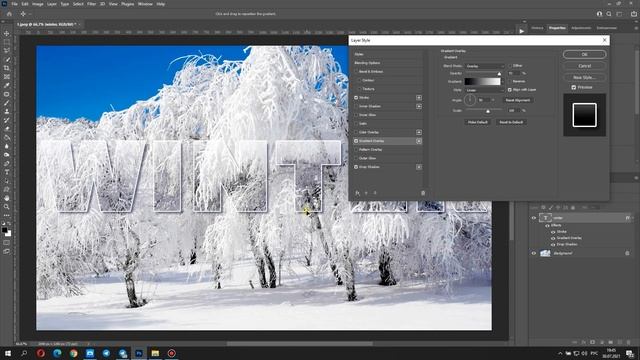
Task: Select the Clone Stamp tool
Action: tap(7, 111)
